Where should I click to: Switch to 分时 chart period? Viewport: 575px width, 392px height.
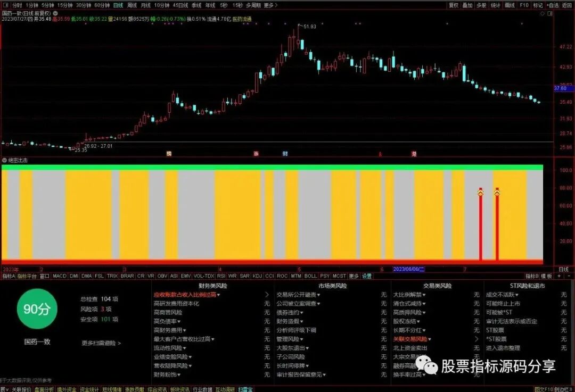pos(17,5)
